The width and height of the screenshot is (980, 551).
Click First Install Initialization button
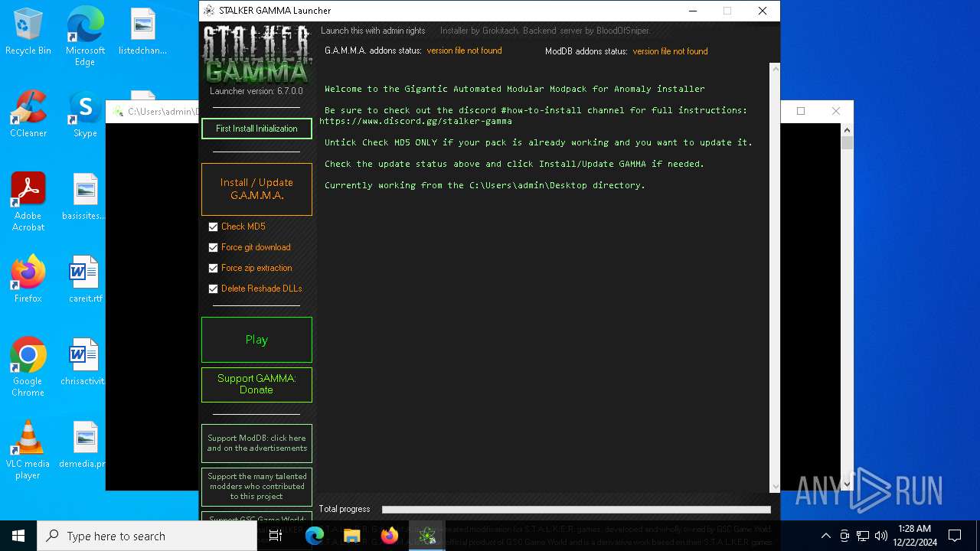[x=256, y=129]
